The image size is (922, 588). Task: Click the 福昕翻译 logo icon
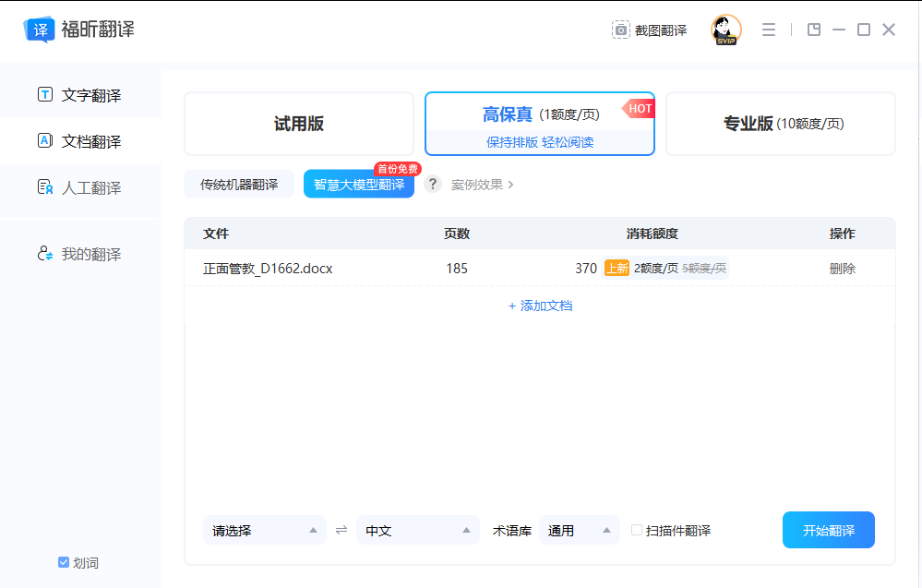[x=40, y=30]
